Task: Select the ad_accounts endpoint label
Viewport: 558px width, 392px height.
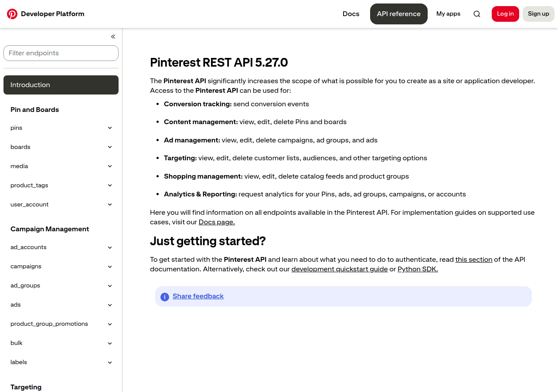Action: pyautogui.click(x=28, y=247)
